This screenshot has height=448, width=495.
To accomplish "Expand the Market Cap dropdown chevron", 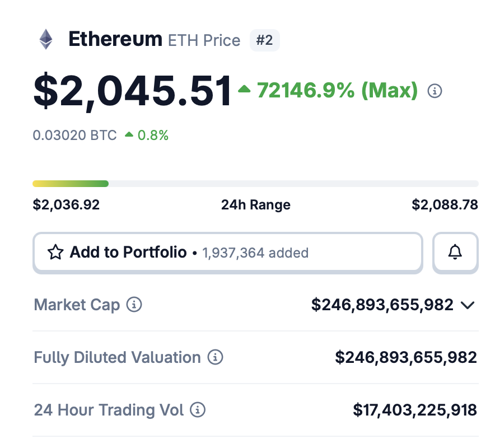I will (468, 306).
